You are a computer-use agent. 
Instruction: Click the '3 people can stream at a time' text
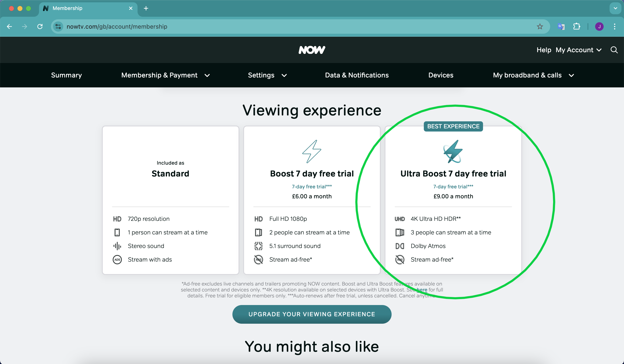[451, 233]
